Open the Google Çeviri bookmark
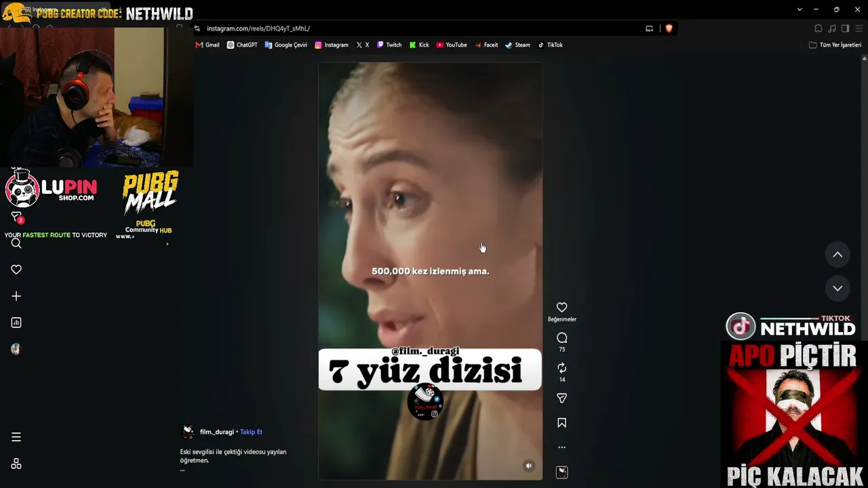This screenshot has height=488, width=868. click(285, 45)
